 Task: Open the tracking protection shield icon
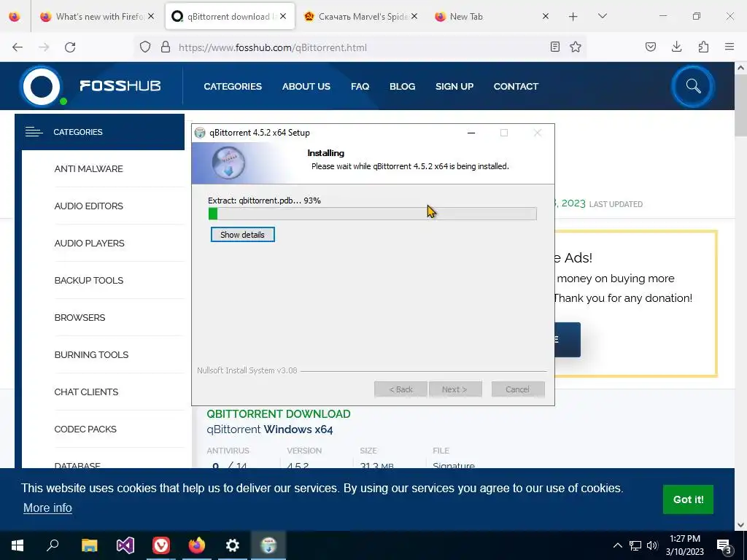pyautogui.click(x=145, y=47)
